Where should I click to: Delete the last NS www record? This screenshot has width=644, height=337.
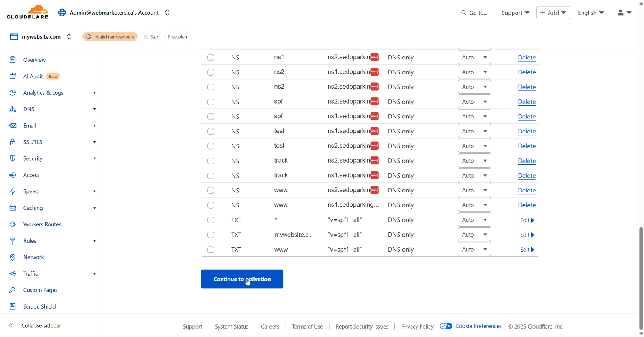coord(526,205)
